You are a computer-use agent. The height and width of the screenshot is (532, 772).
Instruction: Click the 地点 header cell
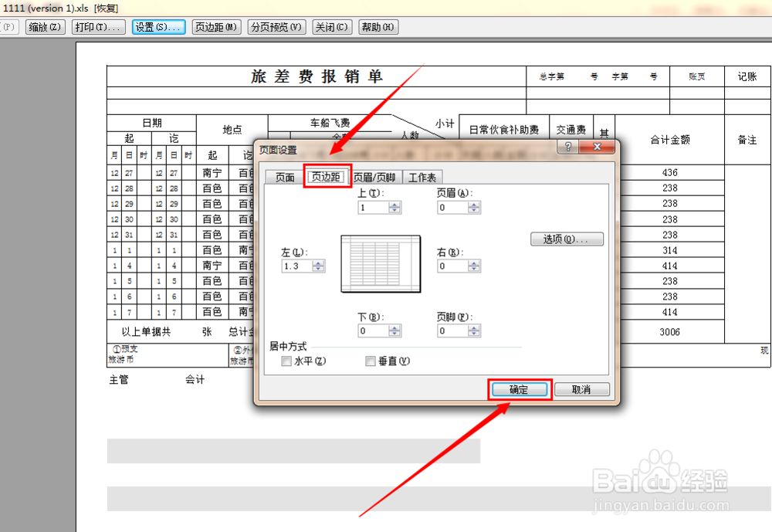(232, 130)
